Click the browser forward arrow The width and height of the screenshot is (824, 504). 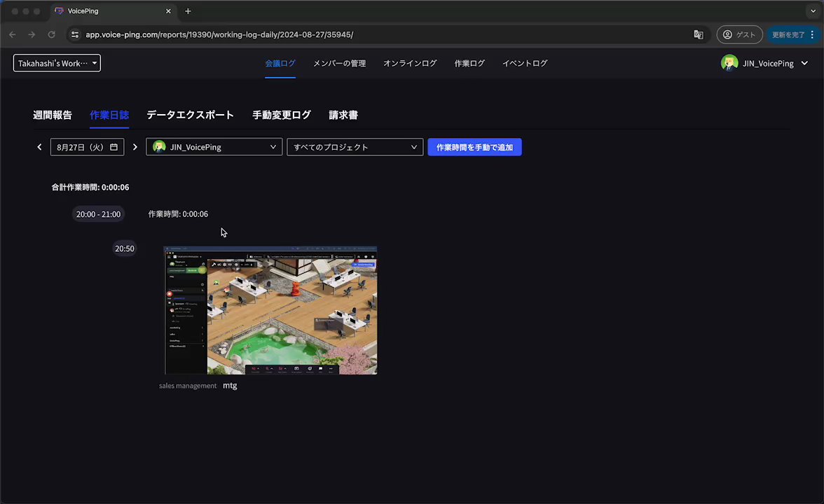tap(32, 35)
